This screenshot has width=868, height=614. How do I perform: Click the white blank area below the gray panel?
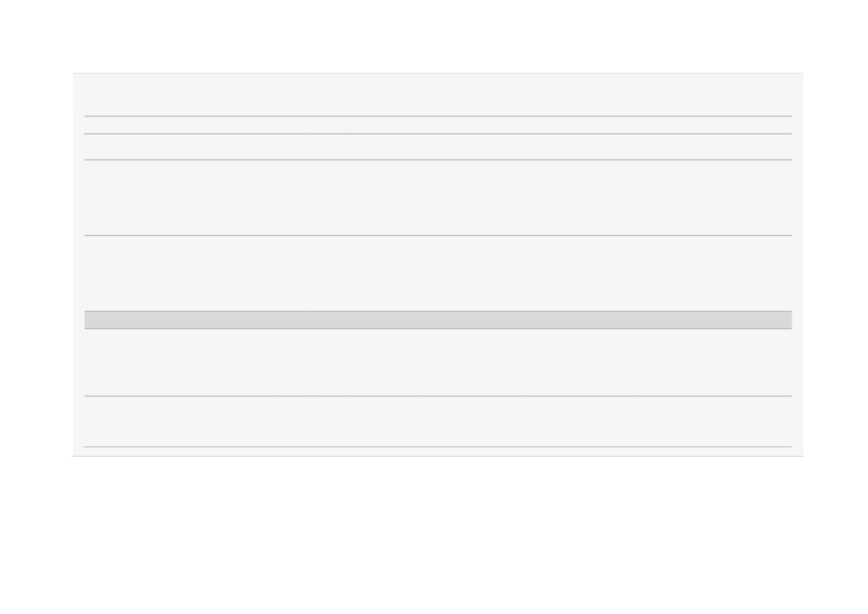pyautogui.click(x=434, y=535)
